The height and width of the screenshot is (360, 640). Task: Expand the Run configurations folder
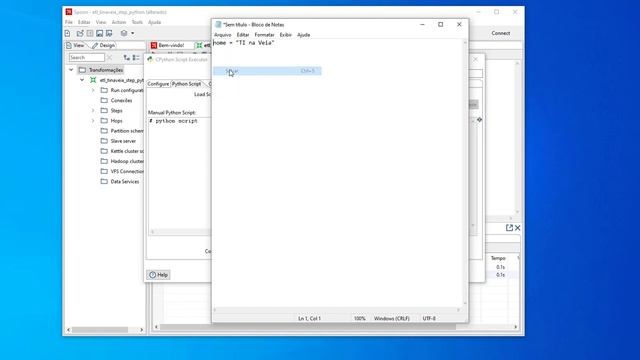click(93, 90)
